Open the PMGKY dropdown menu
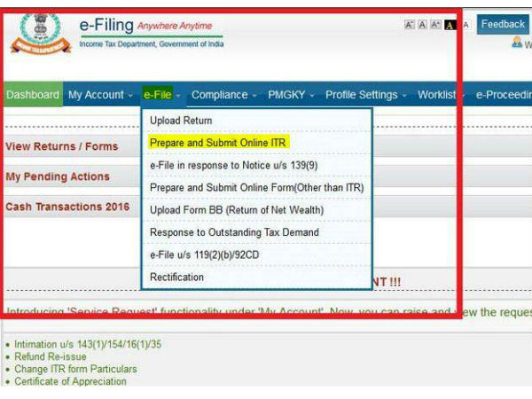532x399 pixels. click(x=293, y=95)
